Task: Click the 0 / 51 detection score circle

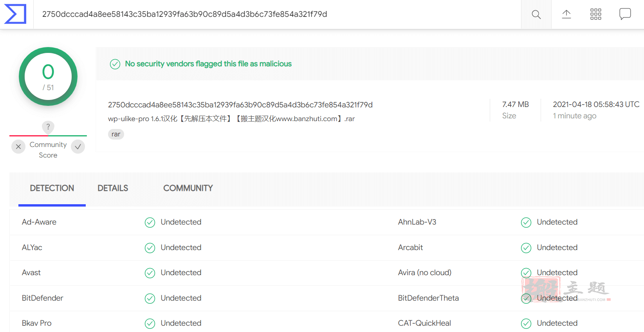Action: click(x=48, y=76)
